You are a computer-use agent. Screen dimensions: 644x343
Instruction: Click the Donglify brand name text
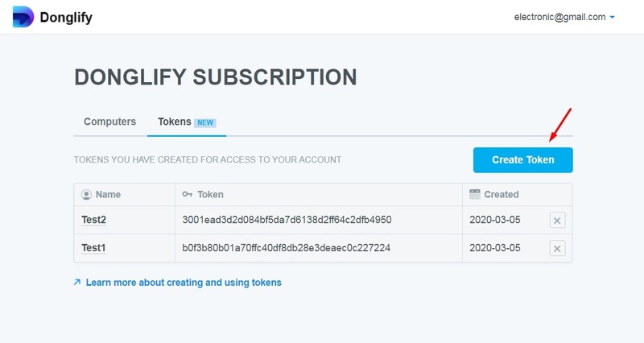click(x=66, y=17)
